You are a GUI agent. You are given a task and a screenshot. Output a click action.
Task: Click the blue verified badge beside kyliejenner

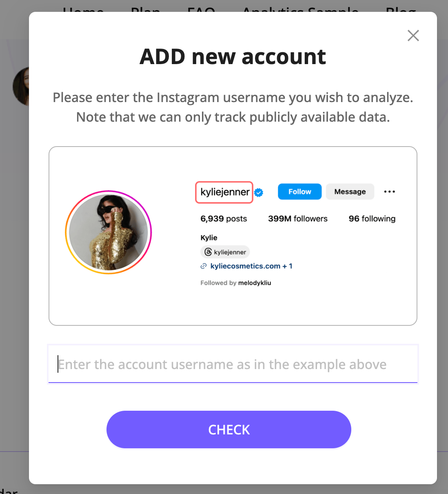pyautogui.click(x=259, y=192)
